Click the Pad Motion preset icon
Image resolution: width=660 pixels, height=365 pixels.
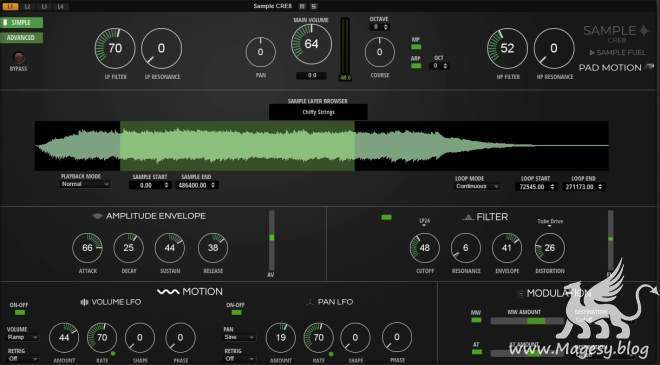(x=650, y=67)
